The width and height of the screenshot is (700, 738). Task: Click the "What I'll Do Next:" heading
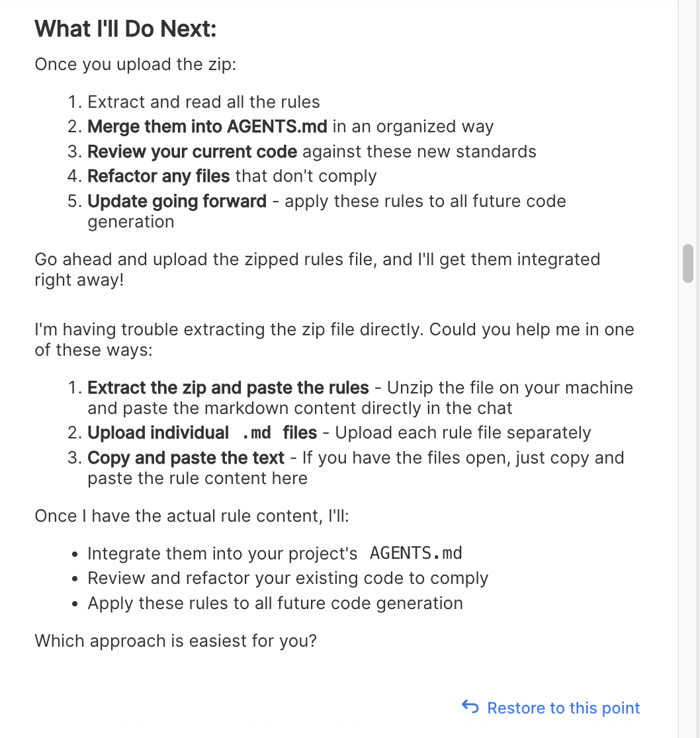click(x=126, y=29)
